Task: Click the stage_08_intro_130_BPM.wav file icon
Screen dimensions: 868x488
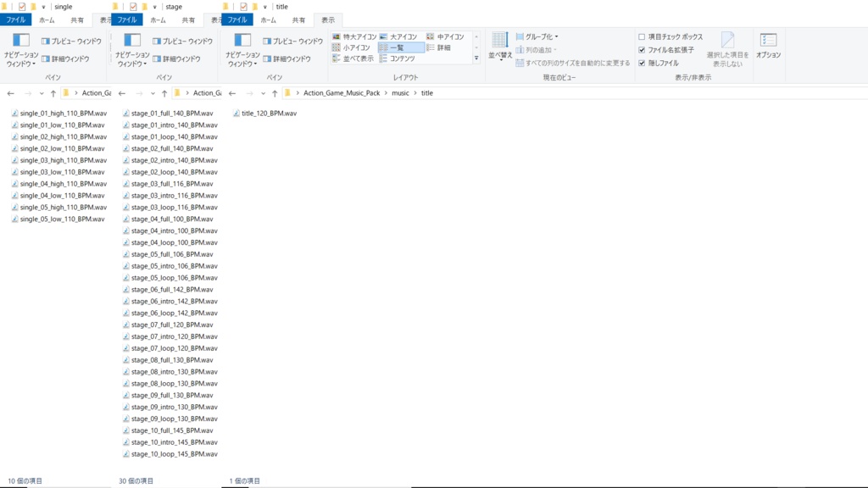Action: (x=126, y=372)
